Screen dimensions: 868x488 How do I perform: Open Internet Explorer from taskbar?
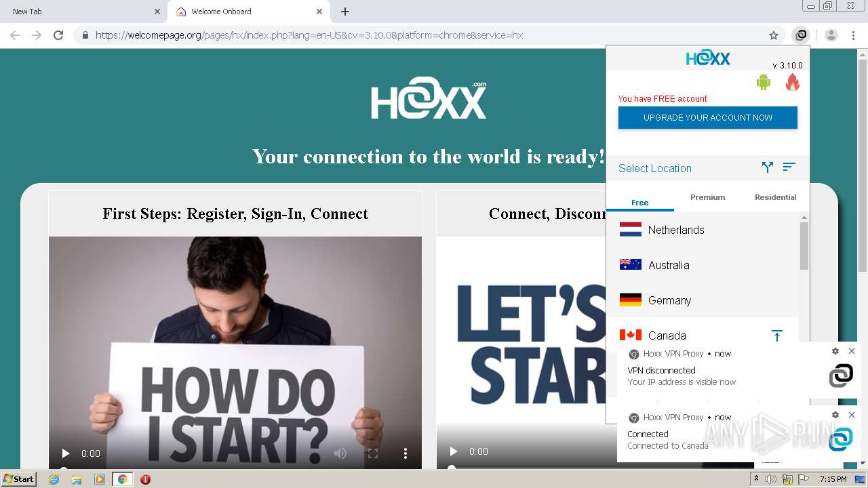(54, 479)
